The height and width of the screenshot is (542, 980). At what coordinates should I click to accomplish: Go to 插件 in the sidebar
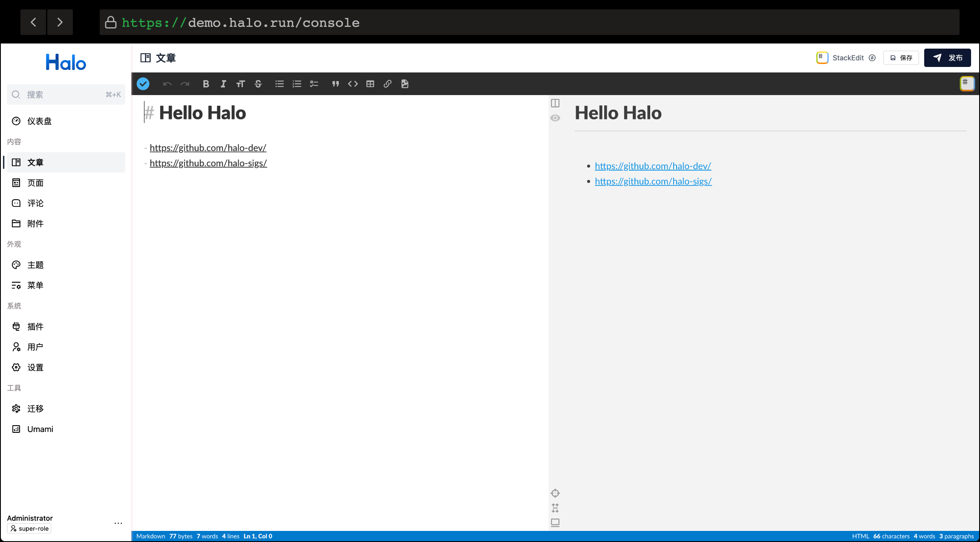(x=35, y=327)
